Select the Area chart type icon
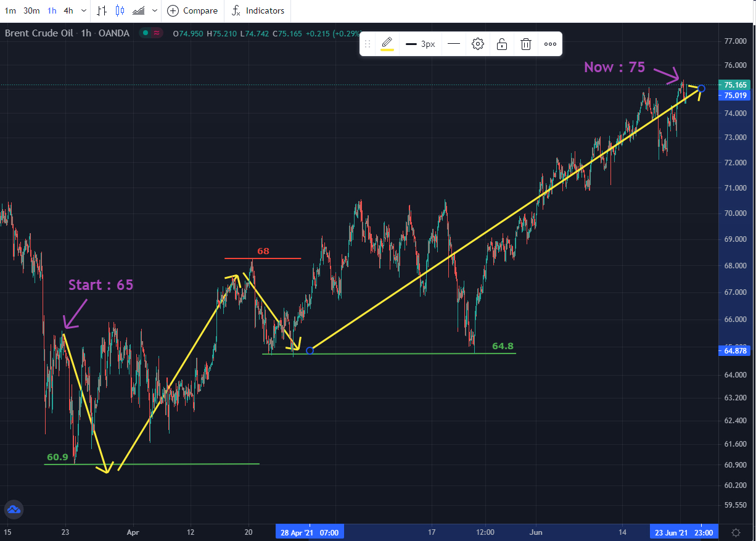This screenshot has height=541, width=756. 139,10
